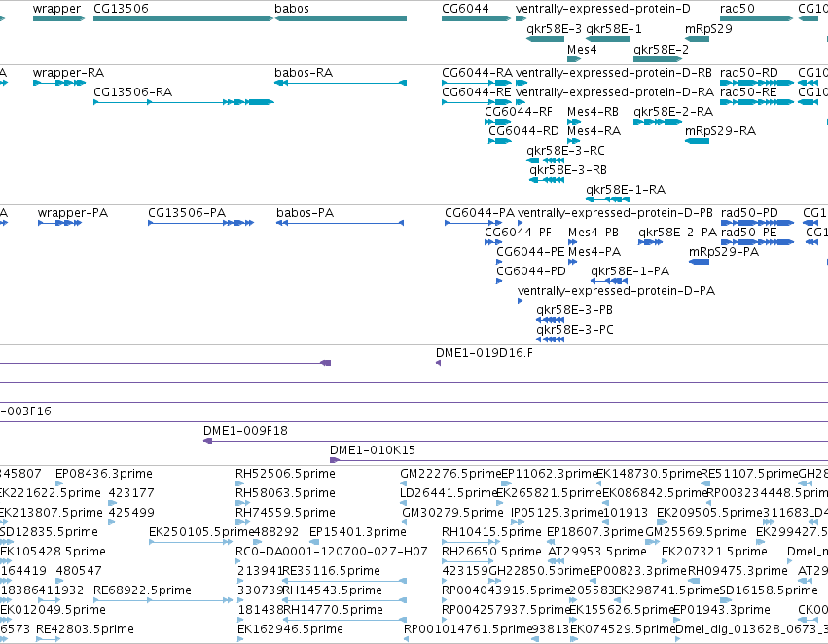Click the rad50 gene label
Screen dimensions: 828x644
click(x=738, y=9)
